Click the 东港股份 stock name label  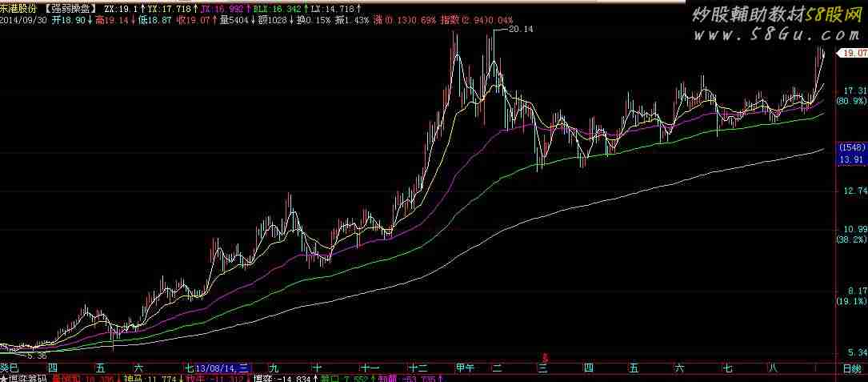click(18, 9)
